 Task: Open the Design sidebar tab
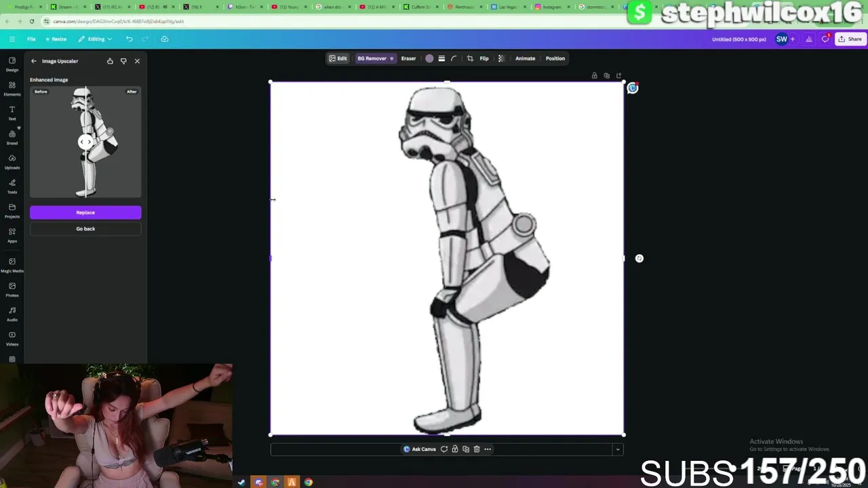tap(12, 64)
